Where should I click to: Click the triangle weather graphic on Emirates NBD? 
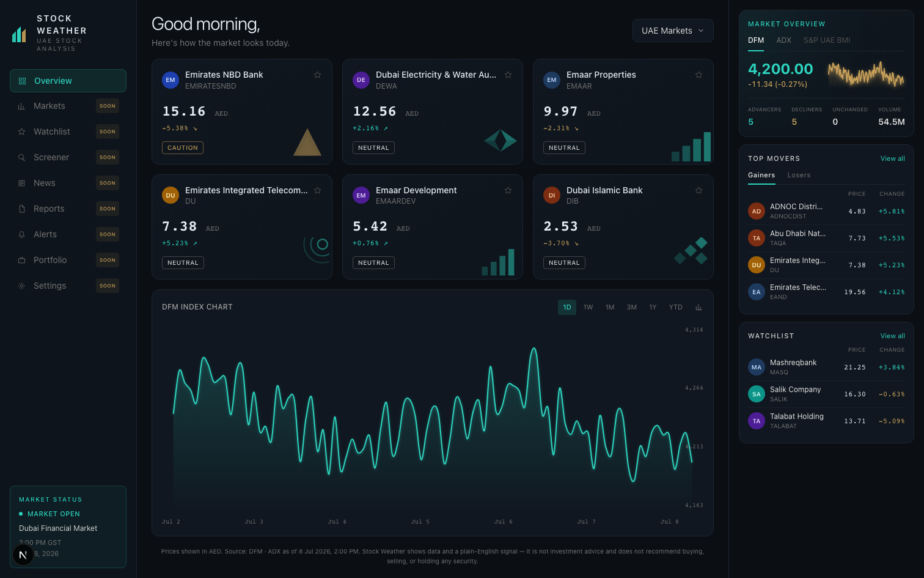click(307, 143)
